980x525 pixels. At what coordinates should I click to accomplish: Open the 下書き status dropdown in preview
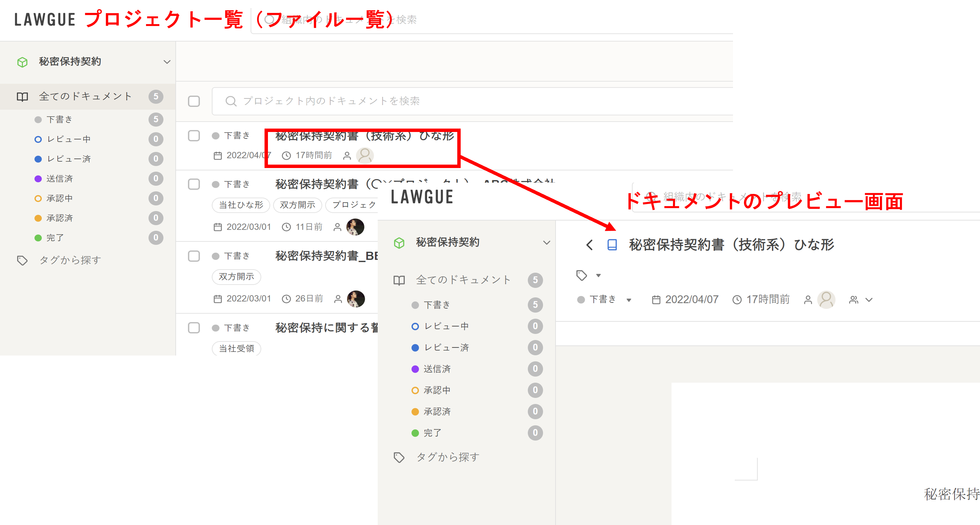[629, 300]
